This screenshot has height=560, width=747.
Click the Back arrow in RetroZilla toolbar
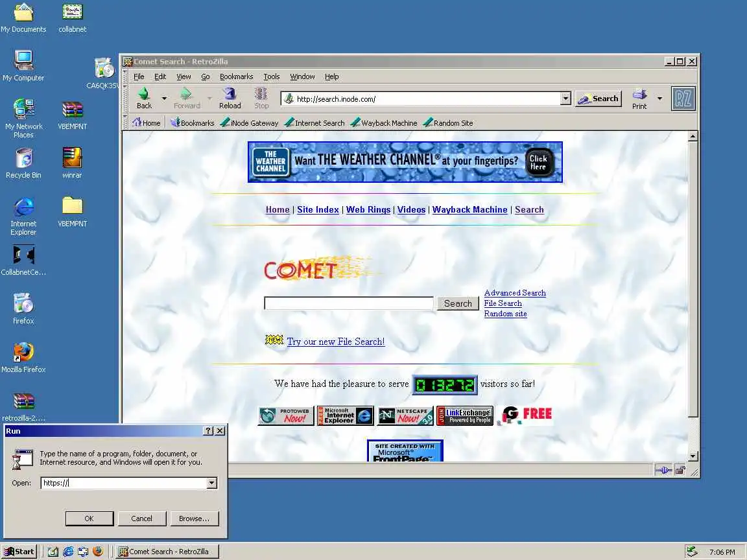(x=144, y=98)
